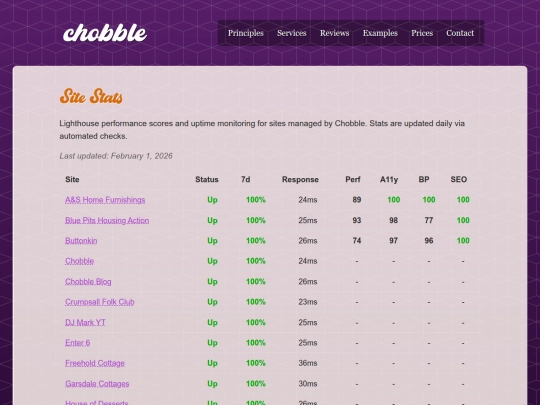Click the 23ms response for Crumpsall Folk Club
This screenshot has height=405, width=540.
308,302
